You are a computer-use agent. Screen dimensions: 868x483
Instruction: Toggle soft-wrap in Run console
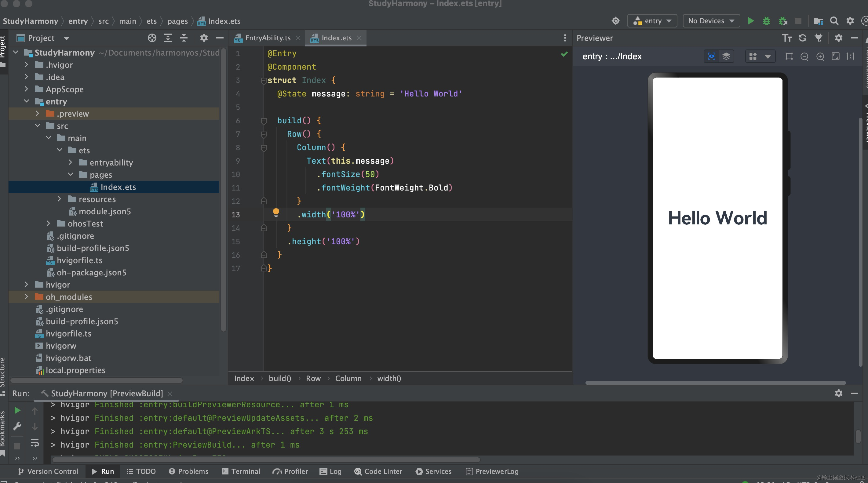[x=35, y=443]
